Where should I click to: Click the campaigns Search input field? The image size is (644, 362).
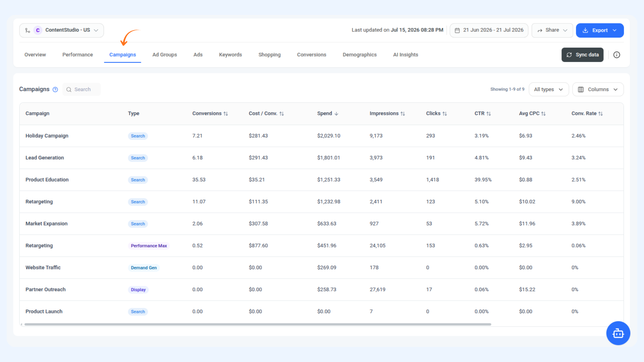click(82, 89)
